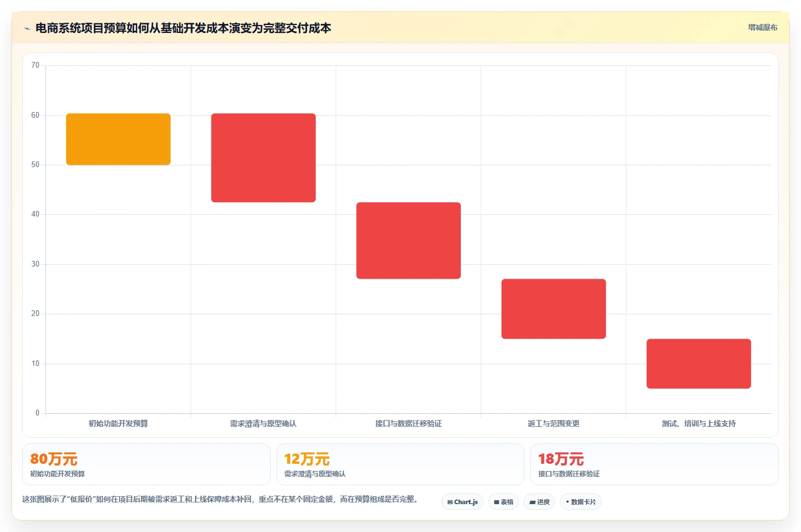801x532 pixels.
Task: Click the red 需求澄清与原型确认 bar
Action: coord(263,158)
